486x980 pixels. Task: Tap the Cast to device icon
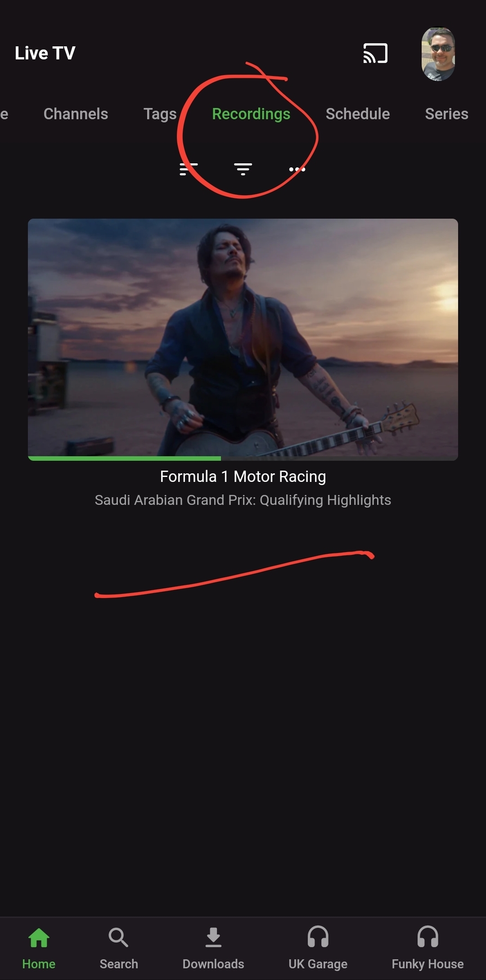pos(375,53)
